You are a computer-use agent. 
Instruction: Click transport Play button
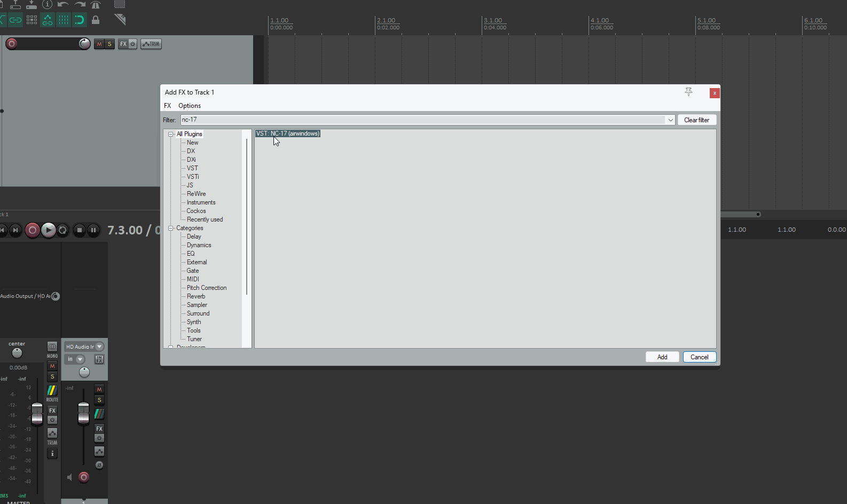(49, 230)
